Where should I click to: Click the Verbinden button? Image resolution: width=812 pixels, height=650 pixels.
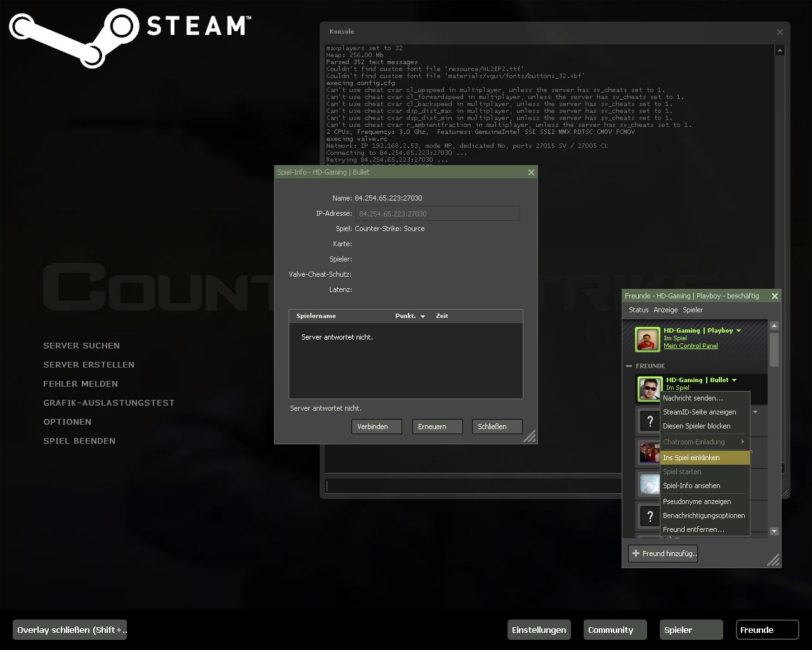(377, 427)
